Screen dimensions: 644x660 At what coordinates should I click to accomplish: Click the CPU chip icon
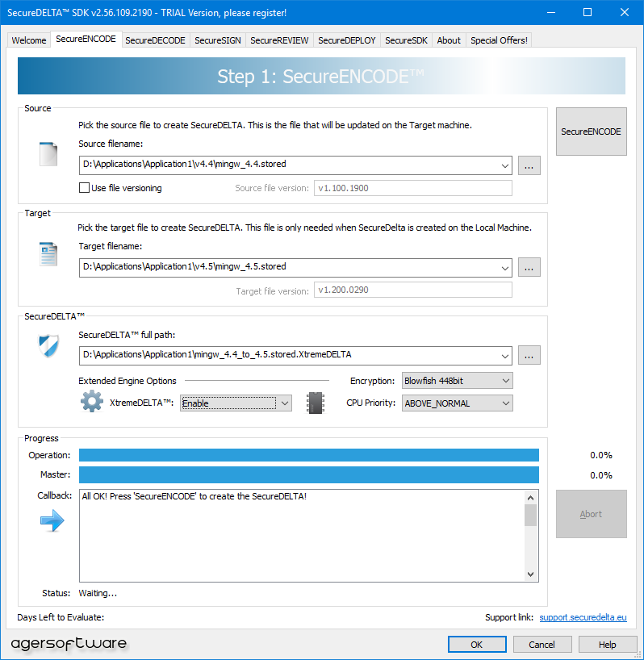(316, 403)
